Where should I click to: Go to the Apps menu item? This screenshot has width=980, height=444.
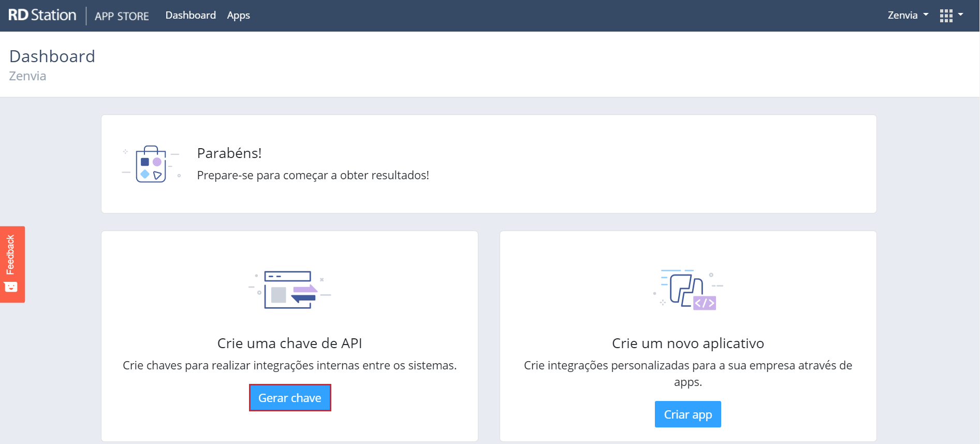[x=238, y=16]
